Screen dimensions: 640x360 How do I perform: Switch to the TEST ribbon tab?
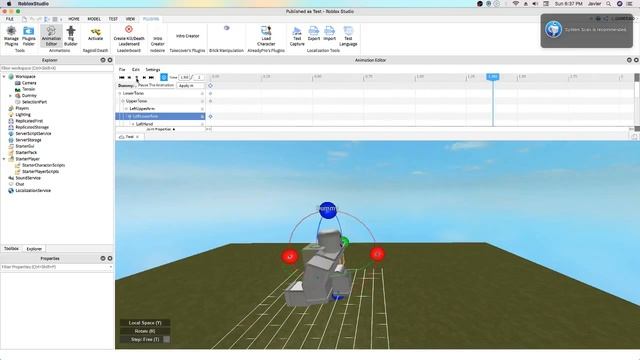coord(113,19)
